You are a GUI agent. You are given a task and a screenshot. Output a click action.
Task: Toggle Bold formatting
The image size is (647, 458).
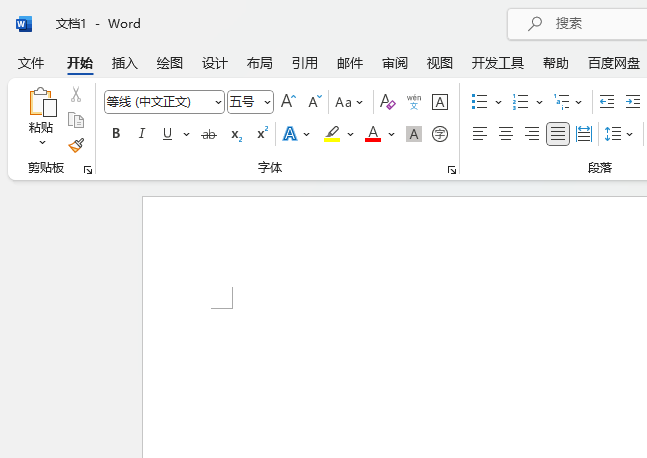tap(116, 134)
